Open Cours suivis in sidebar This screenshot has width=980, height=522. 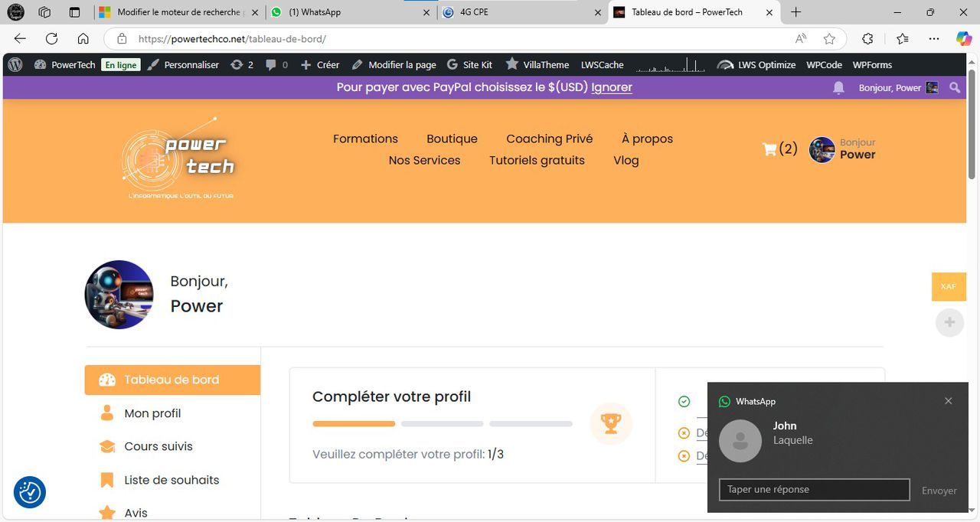(158, 446)
